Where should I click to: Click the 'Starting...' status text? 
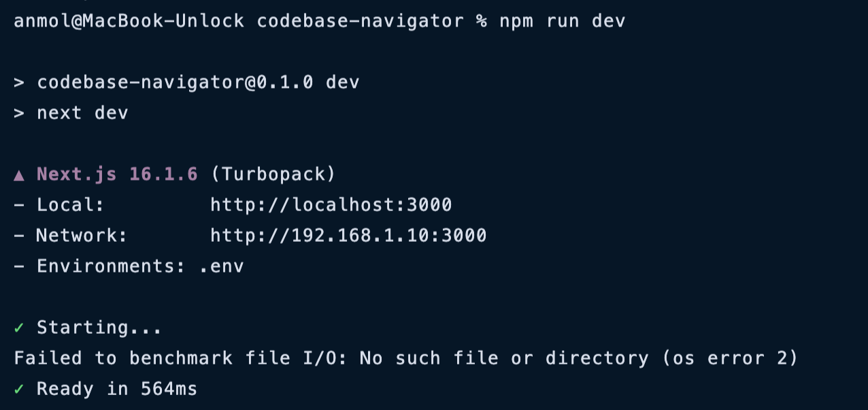pos(99,328)
